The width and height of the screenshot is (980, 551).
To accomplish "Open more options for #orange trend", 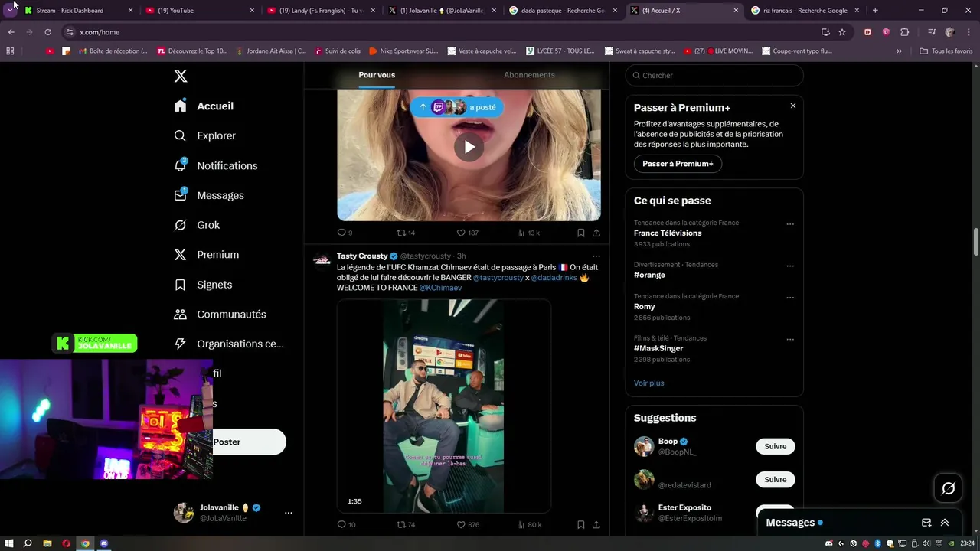I will 790,266.
